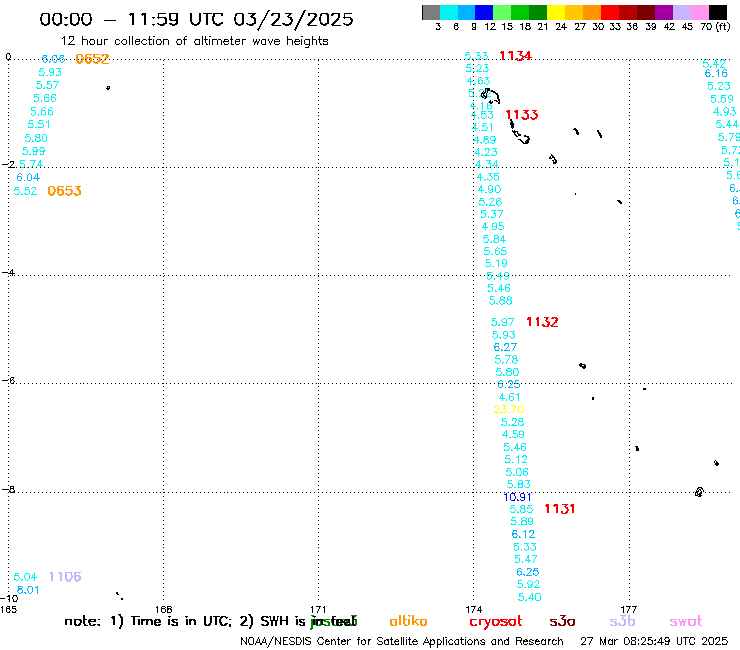The width and height of the screenshot is (740, 650).
Task: Select the 5.51 value on left track
Action: coord(39,124)
